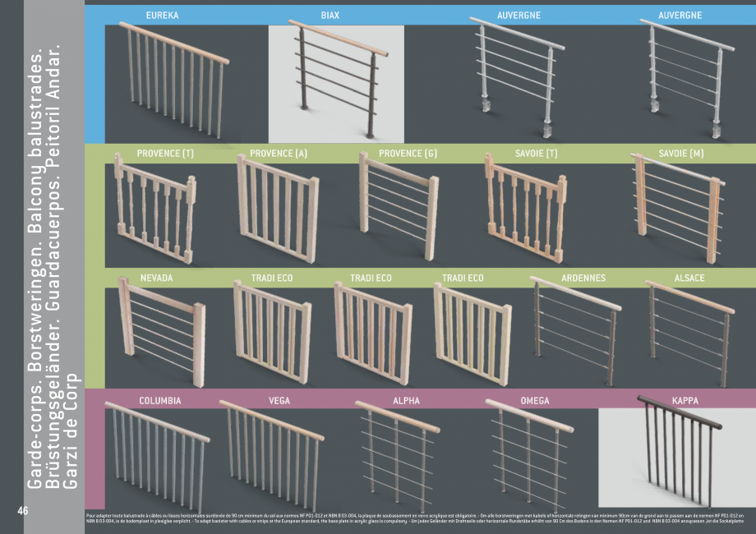The image size is (756, 534).
Task: Select the Eureka balustrade image
Action: [173, 81]
